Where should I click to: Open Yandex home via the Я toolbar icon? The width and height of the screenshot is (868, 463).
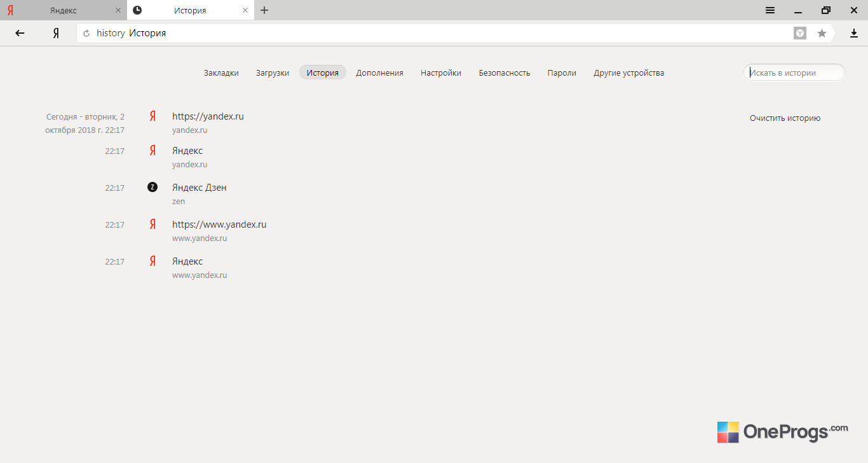pos(56,33)
